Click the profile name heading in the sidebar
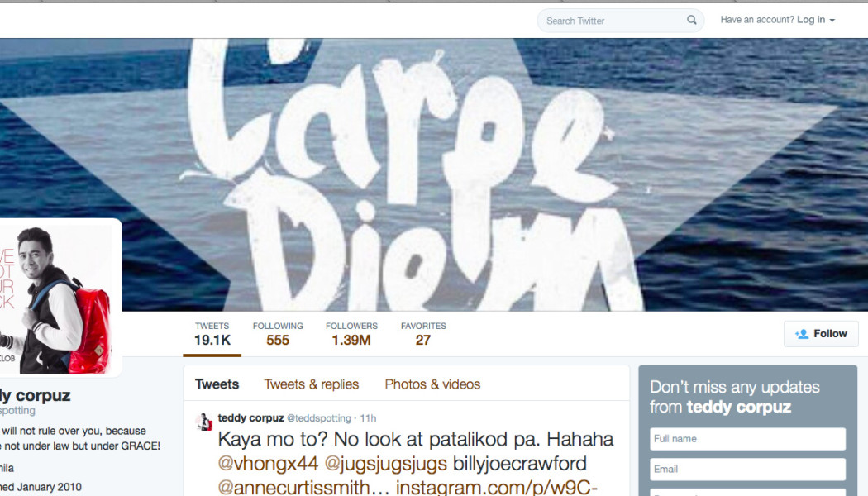 point(36,395)
